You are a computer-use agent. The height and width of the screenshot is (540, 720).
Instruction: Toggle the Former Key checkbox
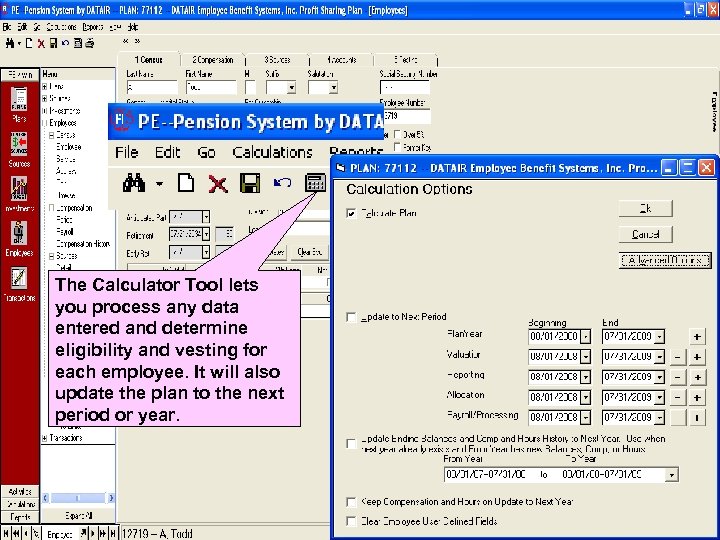pyautogui.click(x=397, y=147)
